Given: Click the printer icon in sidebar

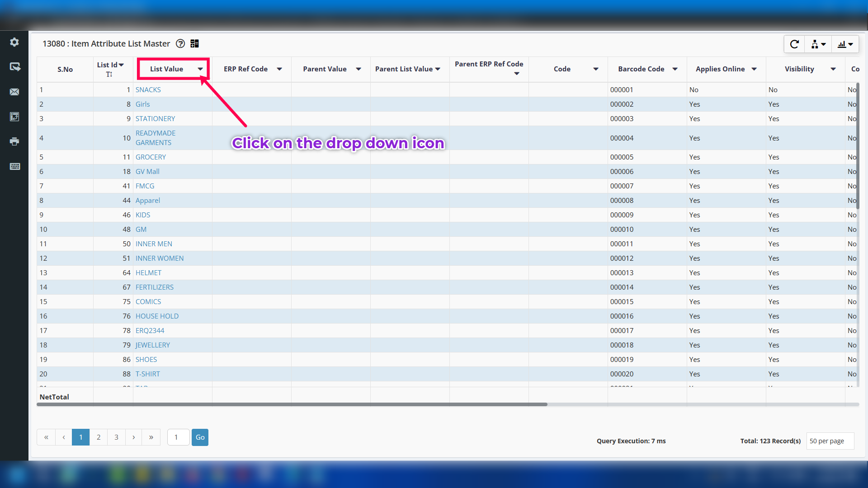Looking at the screenshot, I should [14, 141].
